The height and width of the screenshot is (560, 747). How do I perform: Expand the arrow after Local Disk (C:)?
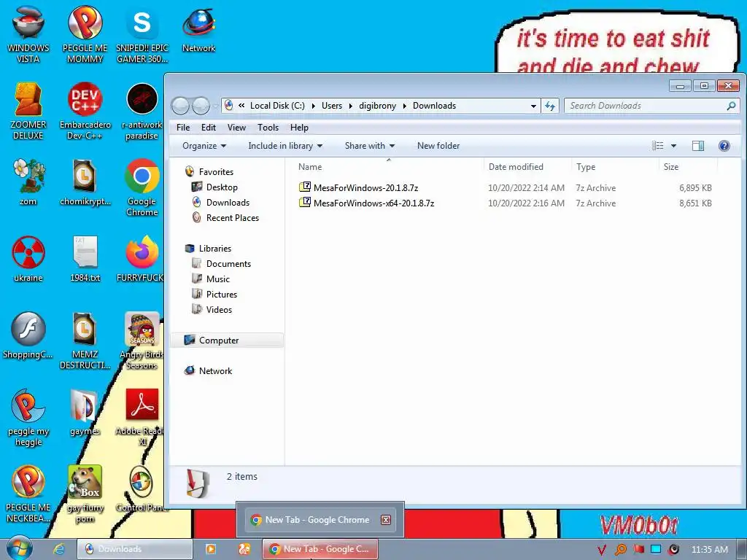pos(314,106)
